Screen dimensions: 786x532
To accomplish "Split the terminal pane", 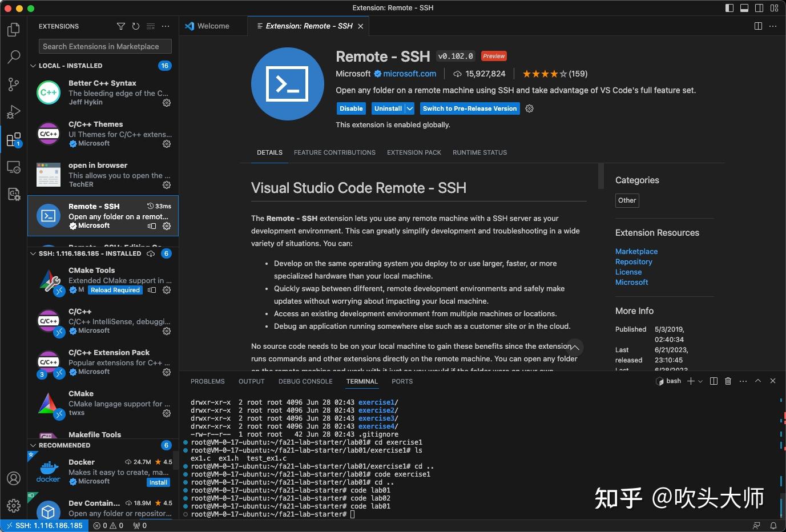I will coord(713,381).
